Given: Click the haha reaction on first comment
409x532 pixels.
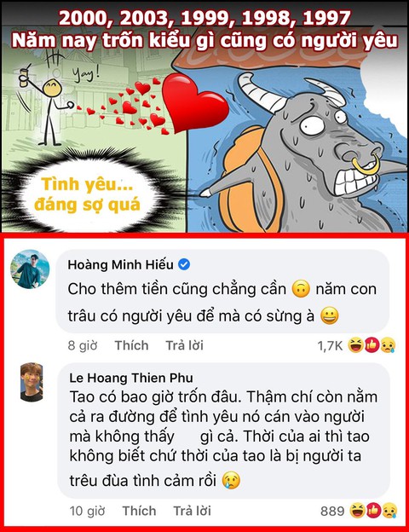Looking at the screenshot, I should pyautogui.click(x=356, y=345).
